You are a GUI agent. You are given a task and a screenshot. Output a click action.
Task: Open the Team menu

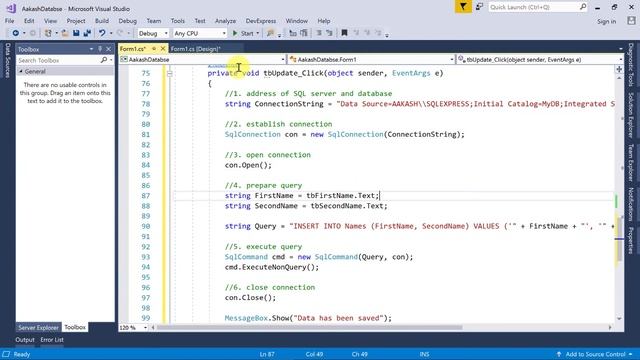pyautogui.click(x=153, y=21)
